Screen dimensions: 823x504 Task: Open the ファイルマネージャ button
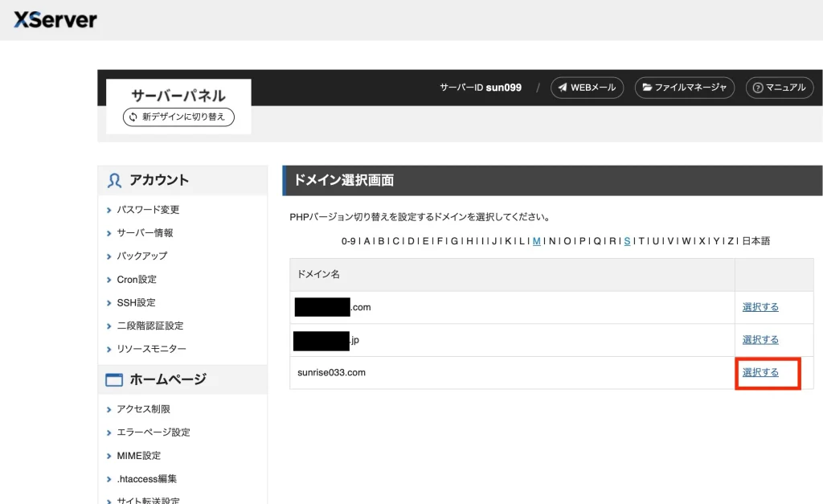pyautogui.click(x=685, y=88)
